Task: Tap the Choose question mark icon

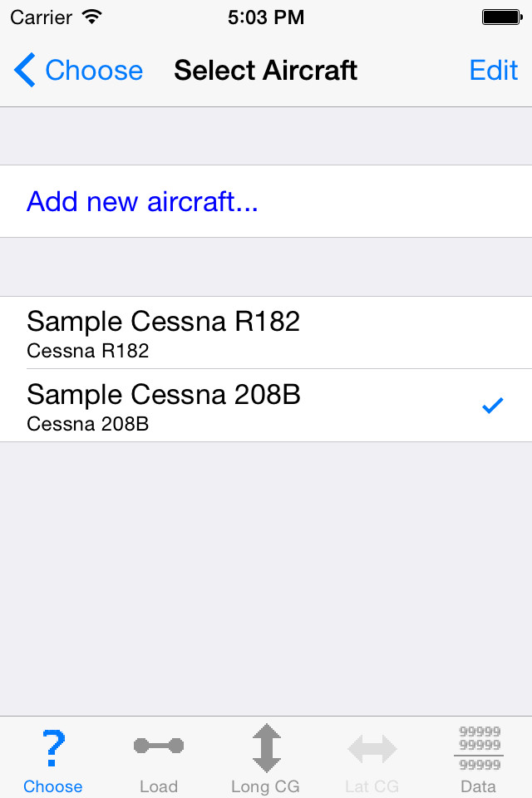Action: 53,748
